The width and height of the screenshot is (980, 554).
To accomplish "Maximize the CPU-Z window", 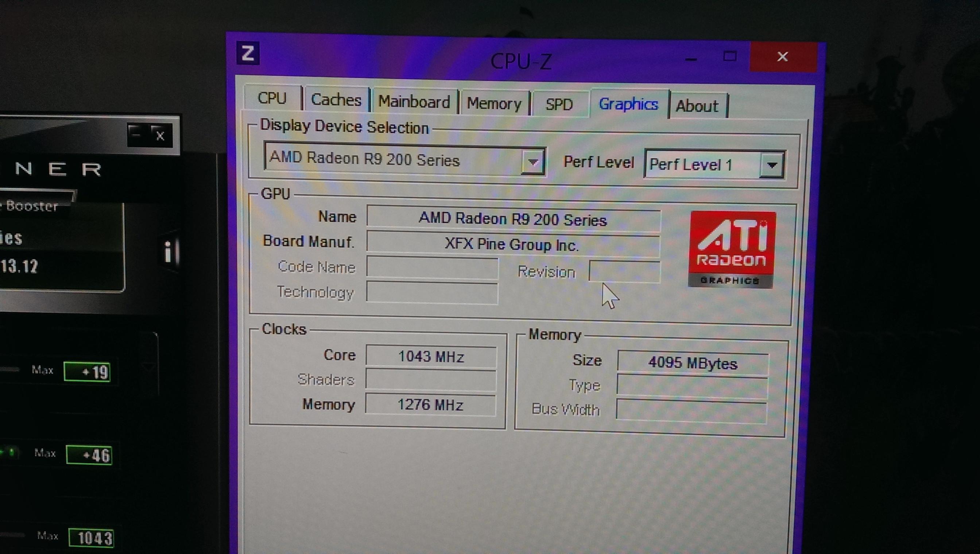I will [x=729, y=57].
